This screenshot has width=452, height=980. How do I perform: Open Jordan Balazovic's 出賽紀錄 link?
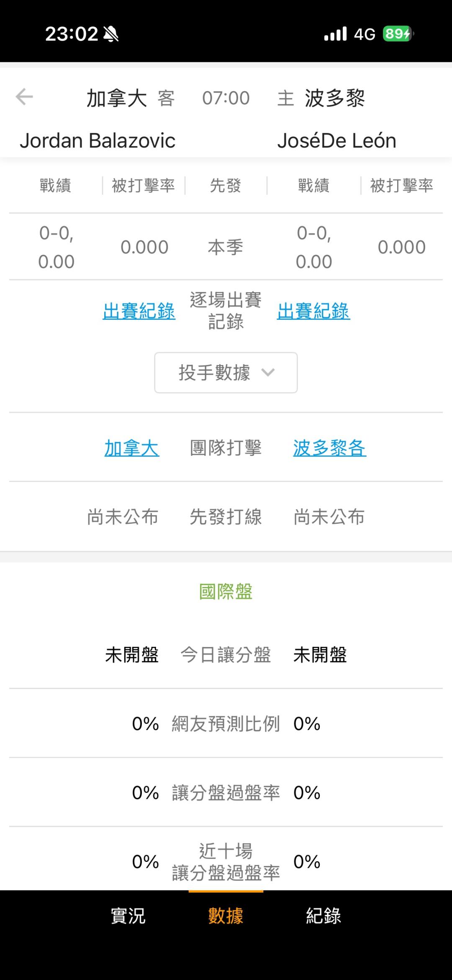(x=139, y=311)
